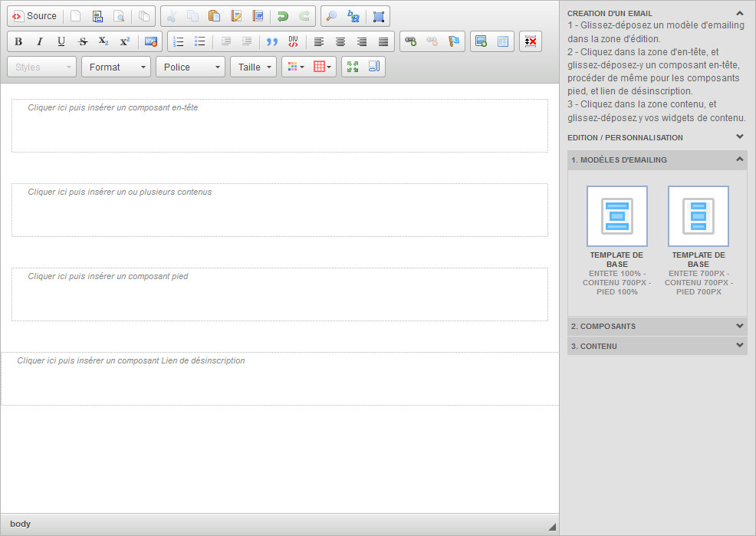The width and height of the screenshot is (756, 536).
Task: Open the Format dropdown
Action: click(116, 67)
